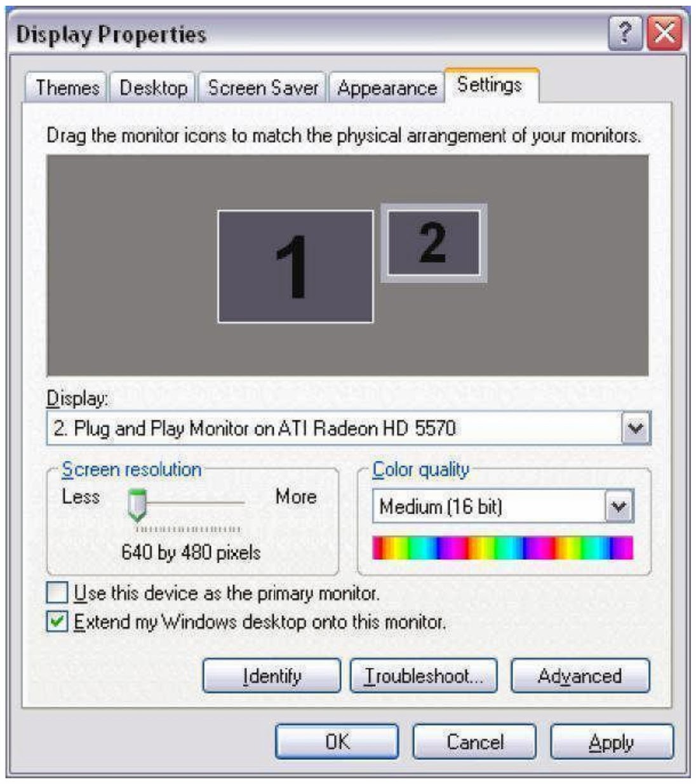Click the screen resolution slider thumb
Image resolution: width=696 pixels, height=784 pixels.
click(137, 505)
